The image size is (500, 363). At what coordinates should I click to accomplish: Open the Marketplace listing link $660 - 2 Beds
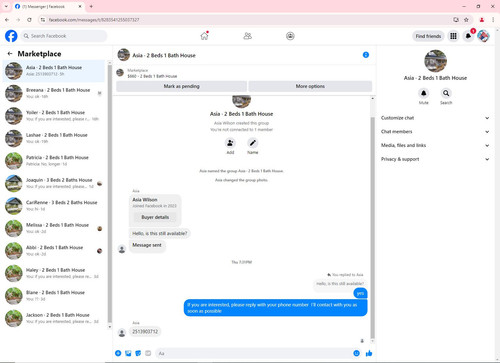click(152, 76)
